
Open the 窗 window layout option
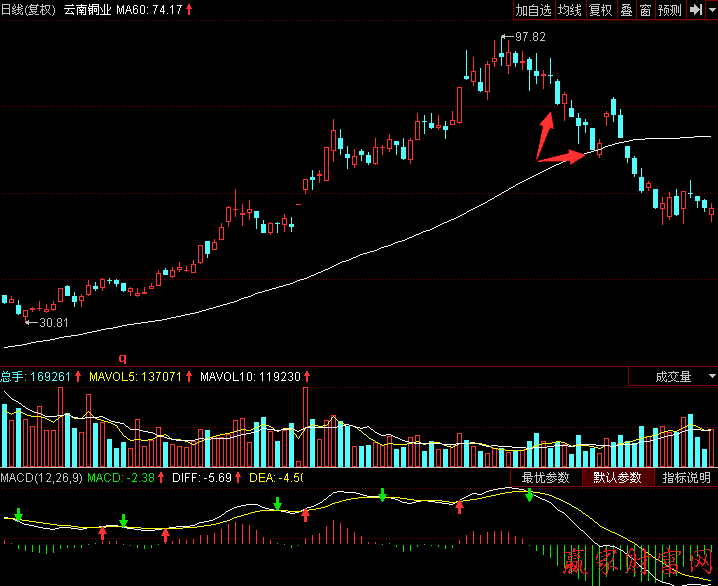pos(646,10)
